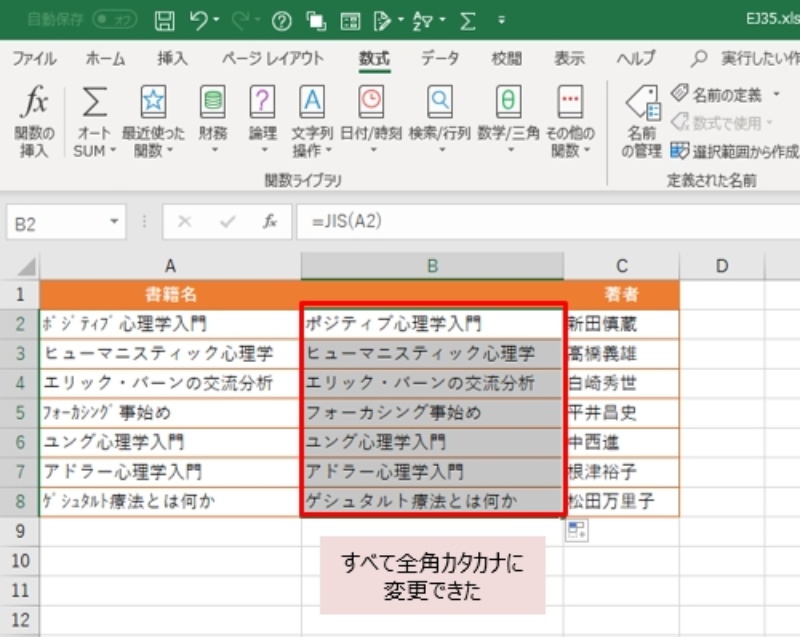Expand More Functions (その他の関数) dropdown
Screen dimensions: 800x637
571,120
